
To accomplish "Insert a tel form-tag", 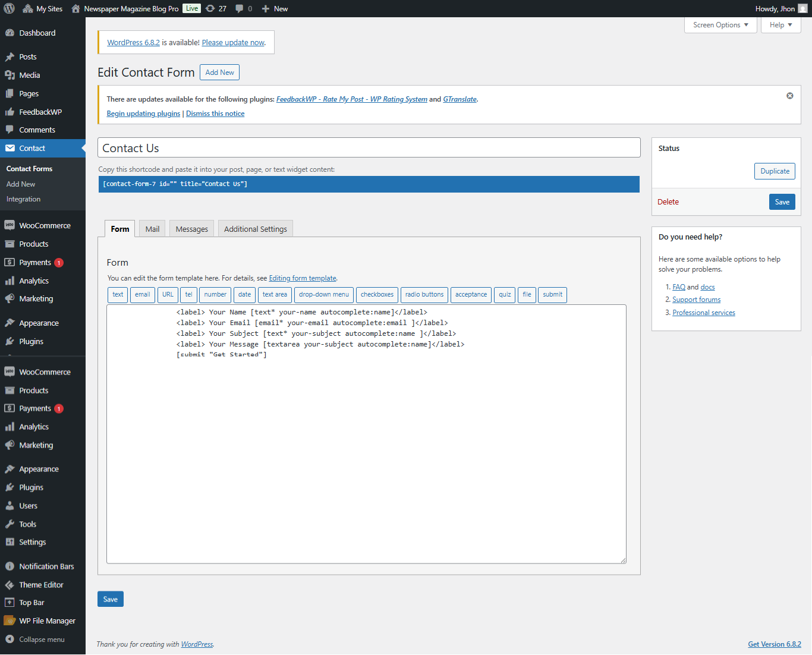I will tap(189, 295).
